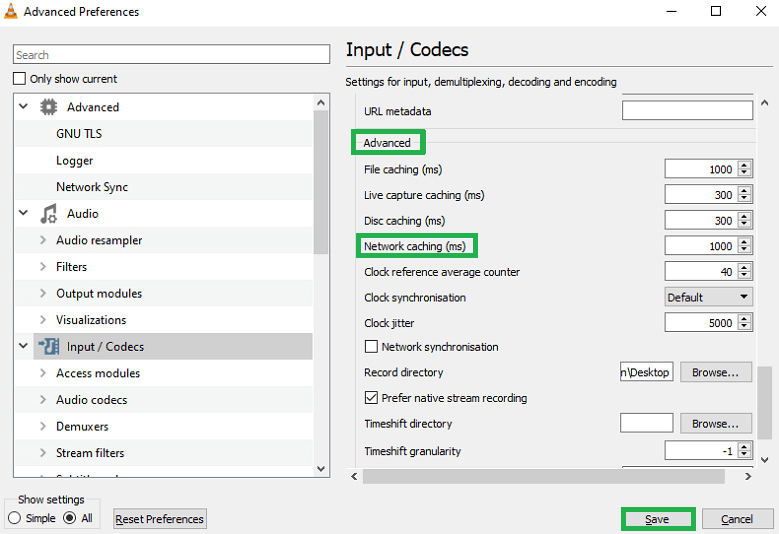Click the Clock jitter value field
The height and width of the screenshot is (534, 779).
click(x=701, y=323)
